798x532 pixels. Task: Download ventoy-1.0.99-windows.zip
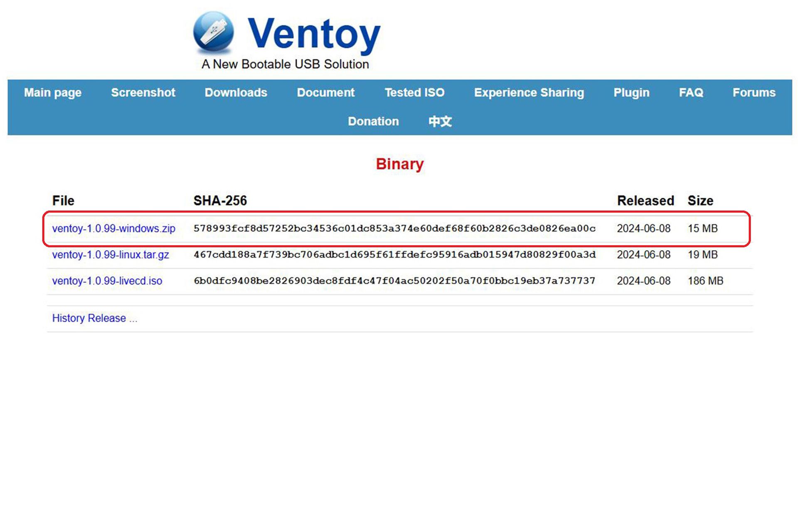(113, 229)
